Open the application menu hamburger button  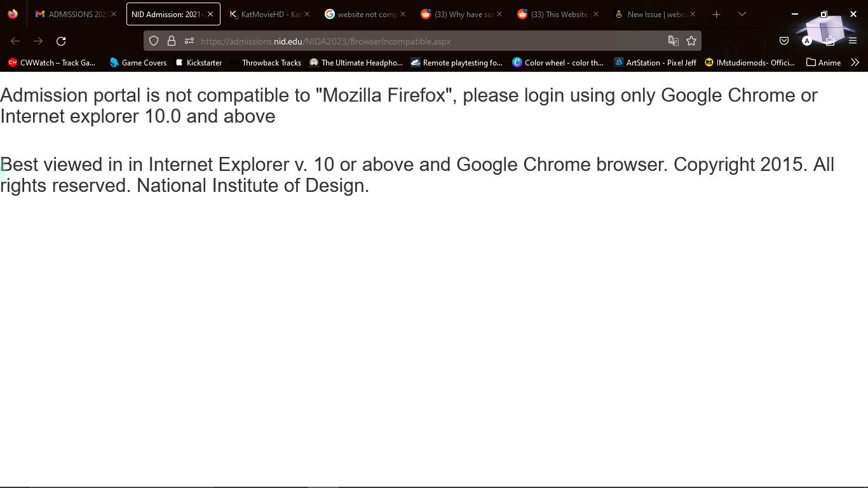(853, 41)
